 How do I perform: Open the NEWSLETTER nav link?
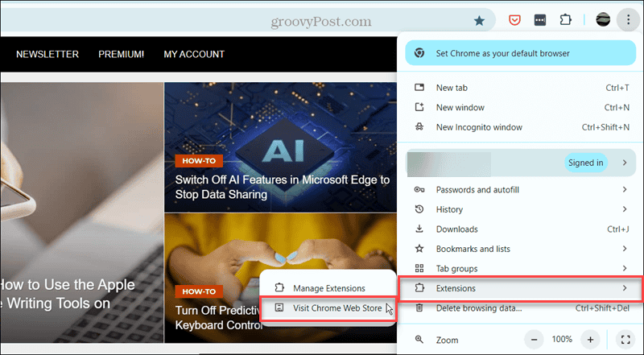tap(47, 54)
